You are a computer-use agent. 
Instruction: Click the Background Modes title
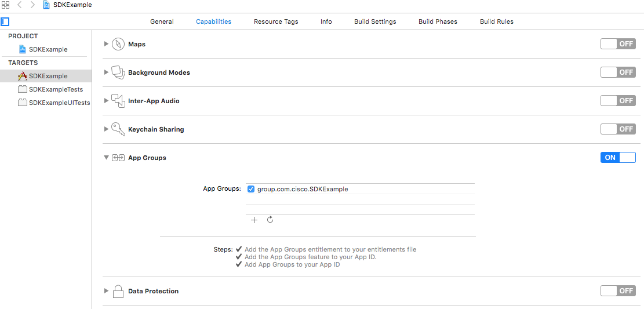[159, 72]
